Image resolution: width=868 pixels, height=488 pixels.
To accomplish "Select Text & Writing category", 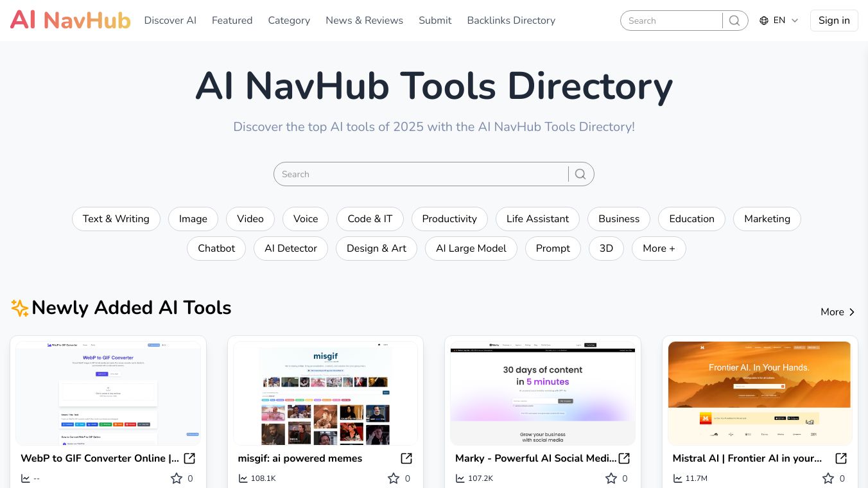I will 116,219.
